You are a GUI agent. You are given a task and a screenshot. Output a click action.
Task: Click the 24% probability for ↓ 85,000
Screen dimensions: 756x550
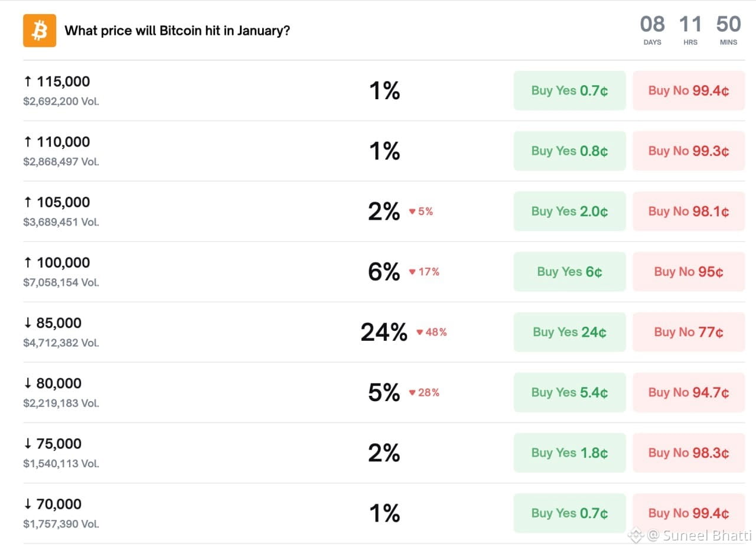384,333
